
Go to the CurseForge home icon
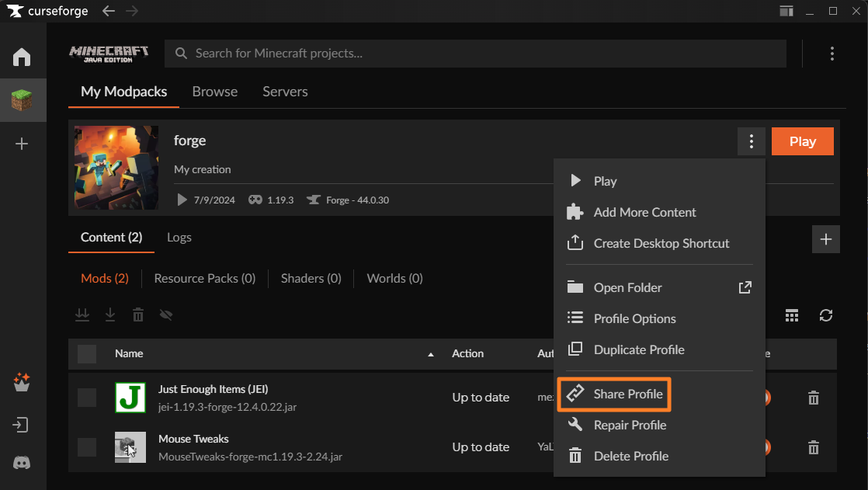[x=22, y=57]
